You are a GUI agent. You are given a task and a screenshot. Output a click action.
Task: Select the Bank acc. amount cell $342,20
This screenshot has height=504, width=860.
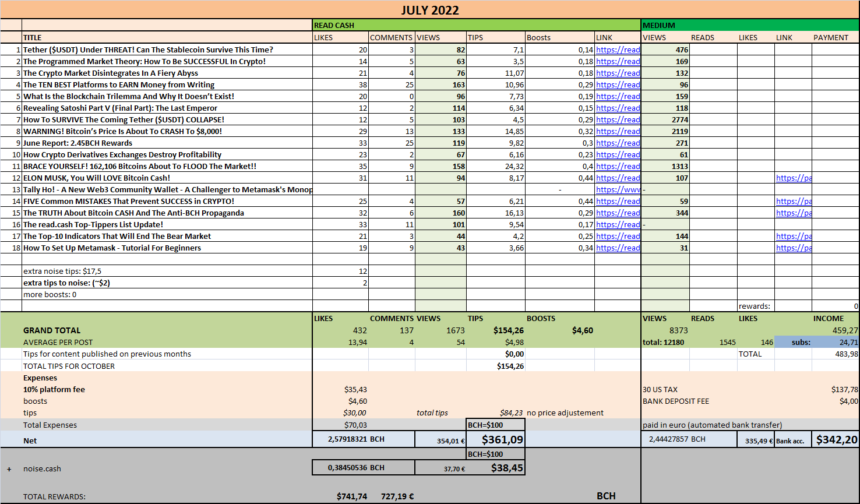coord(836,439)
